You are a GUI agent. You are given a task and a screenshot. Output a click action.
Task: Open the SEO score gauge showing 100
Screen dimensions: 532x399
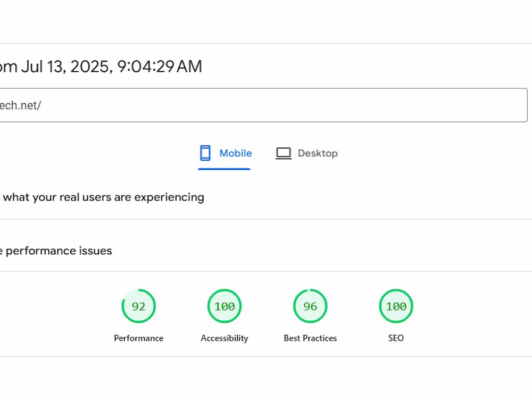coord(396,306)
